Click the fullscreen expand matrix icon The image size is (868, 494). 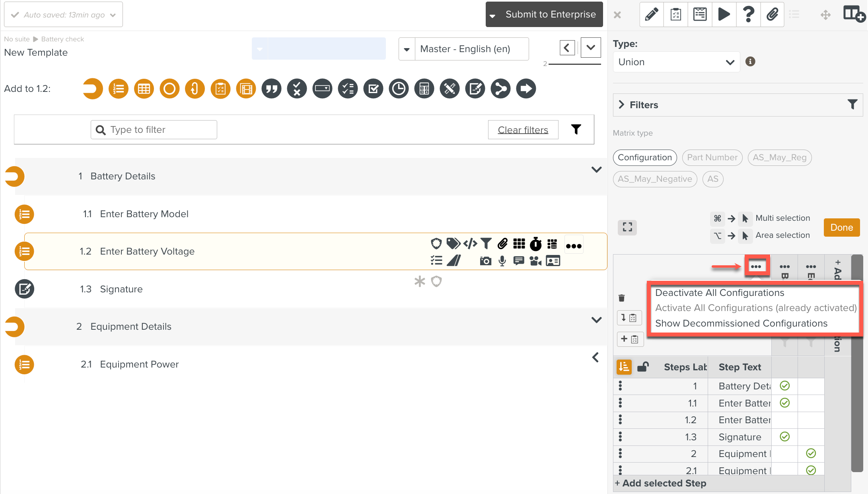[x=627, y=228]
